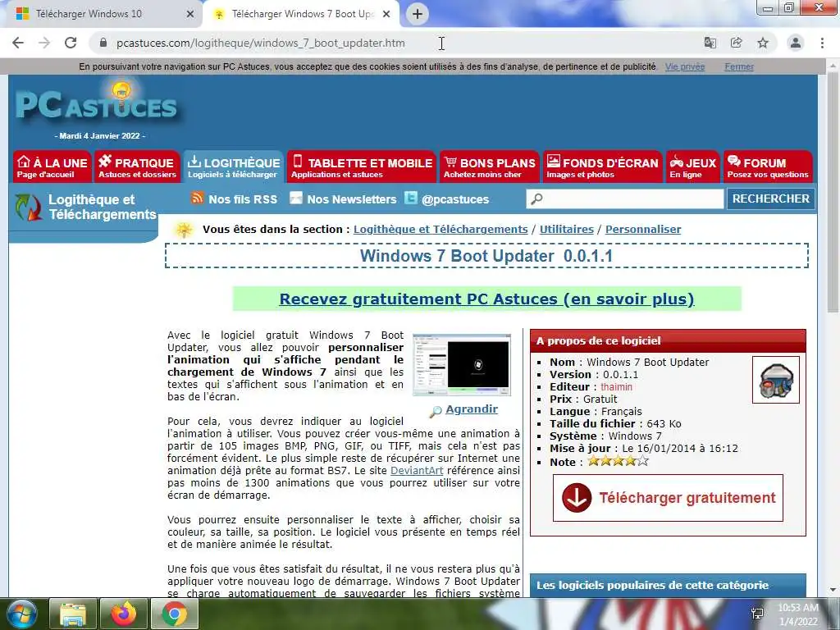Open the BONS PLANS menu

[490, 167]
